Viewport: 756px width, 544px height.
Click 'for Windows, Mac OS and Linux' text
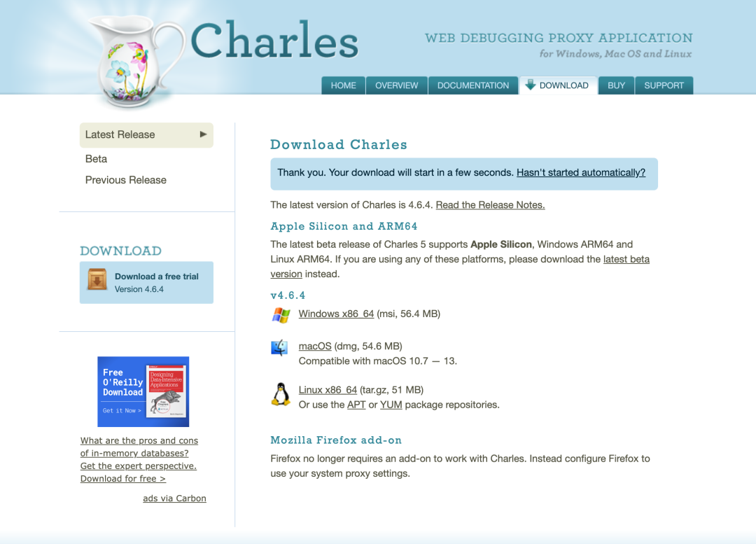pyautogui.click(x=616, y=54)
